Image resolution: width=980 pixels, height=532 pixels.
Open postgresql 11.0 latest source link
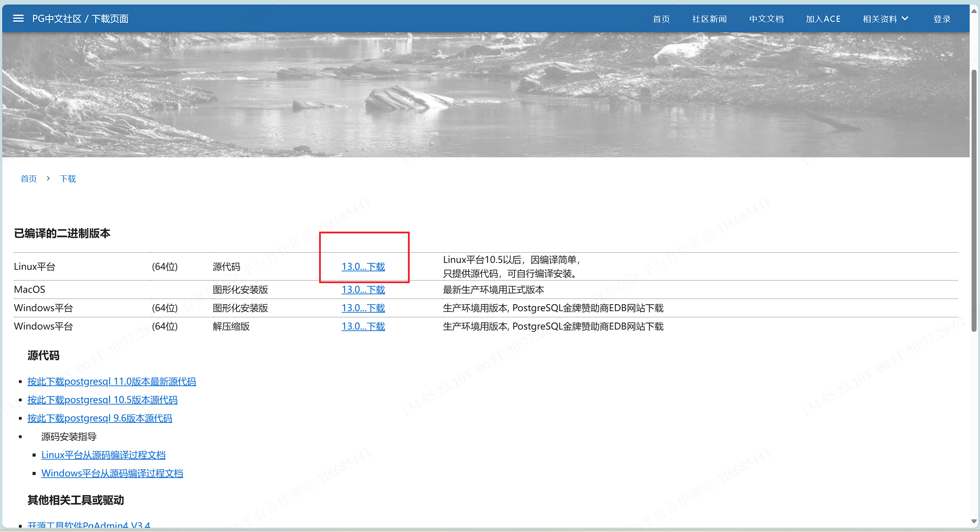click(111, 382)
